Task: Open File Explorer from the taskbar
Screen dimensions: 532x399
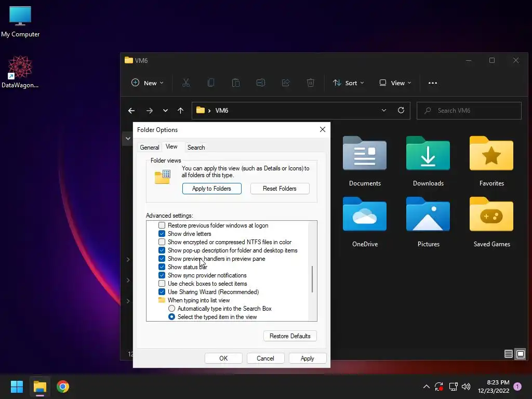Action: coord(39,387)
